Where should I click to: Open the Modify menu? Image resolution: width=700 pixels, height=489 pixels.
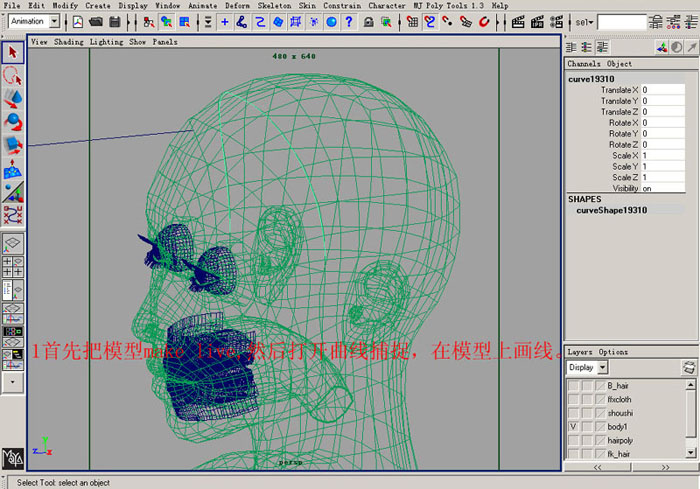click(65, 6)
